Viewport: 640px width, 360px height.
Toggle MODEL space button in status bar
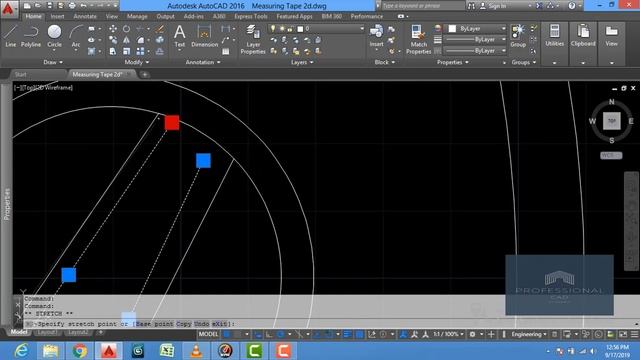(x=208, y=334)
